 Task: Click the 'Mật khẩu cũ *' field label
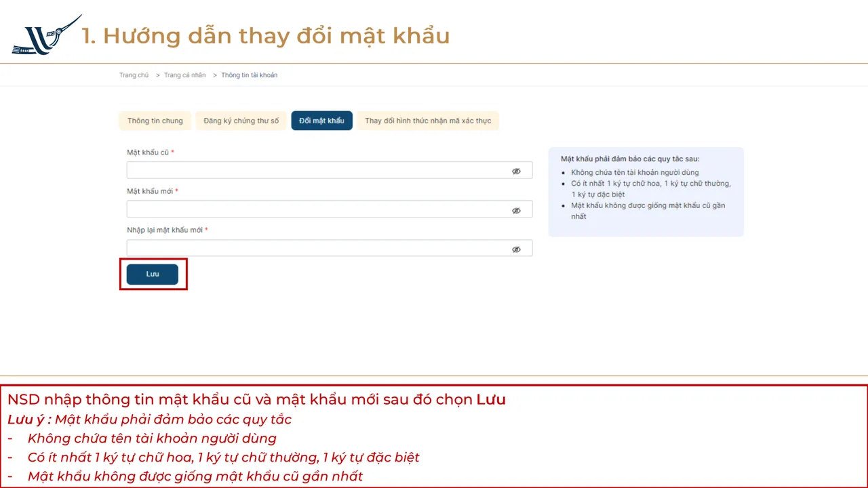pos(151,152)
